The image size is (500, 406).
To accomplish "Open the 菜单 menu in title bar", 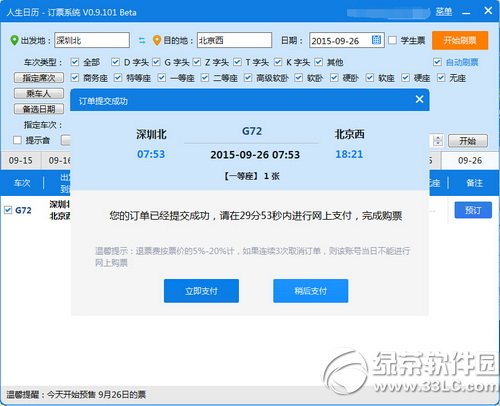I will (444, 12).
